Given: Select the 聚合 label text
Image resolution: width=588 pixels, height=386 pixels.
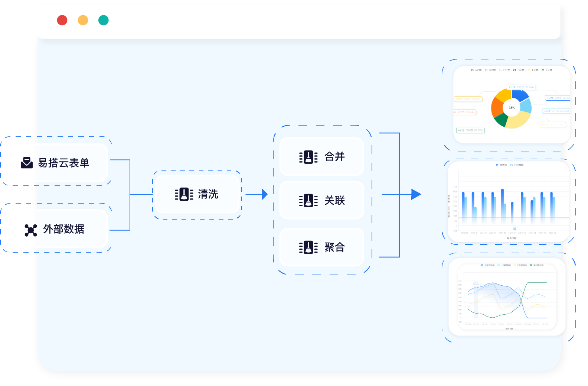Looking at the screenshot, I should coord(334,247).
